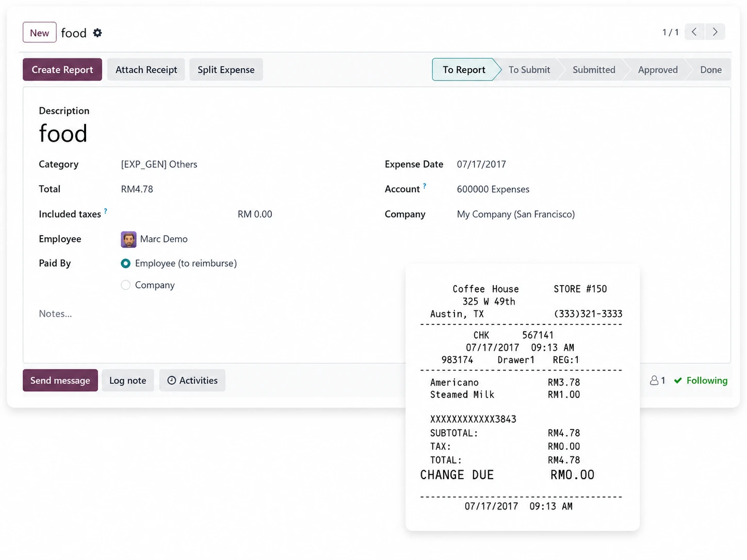Click the Expense Date field 07/17/2017
This screenshot has width=747, height=560.
pos(481,164)
